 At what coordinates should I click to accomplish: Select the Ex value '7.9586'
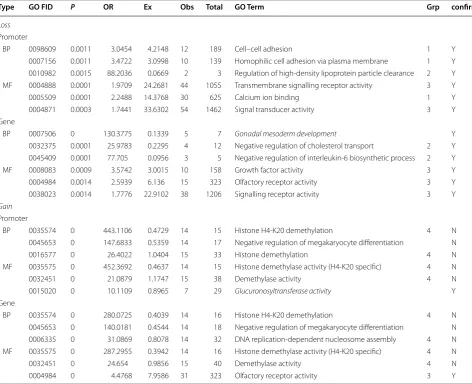click(158, 376)
